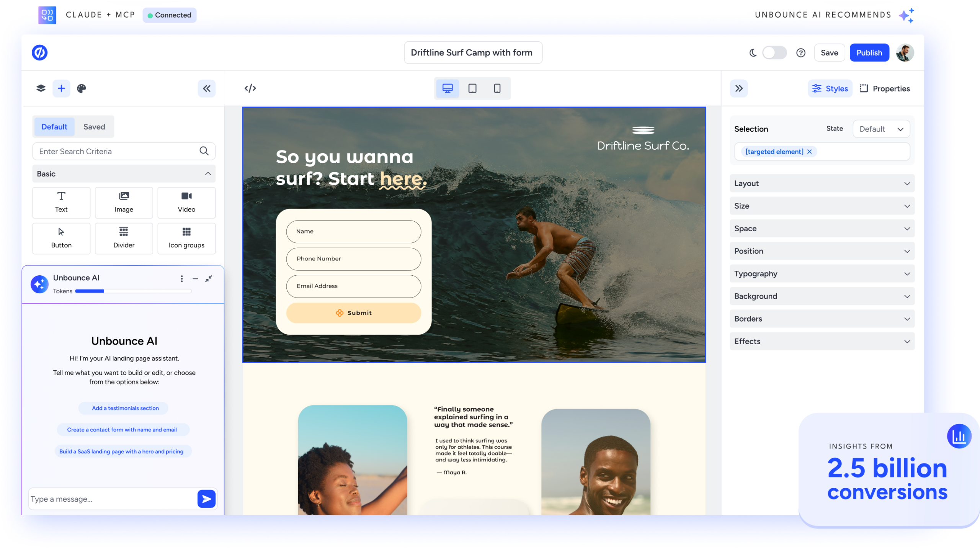Screen dimensions: 980x551
Task: Switch to desktop preview icon
Action: (448, 88)
